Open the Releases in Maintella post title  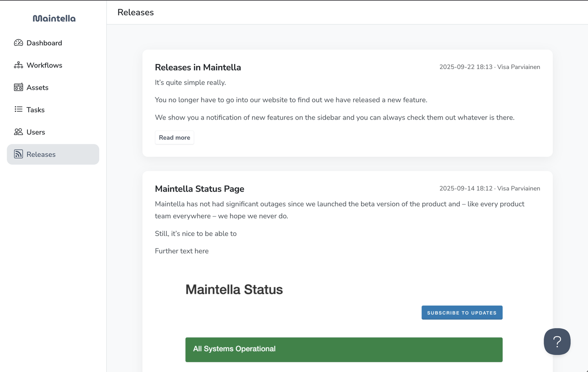tap(198, 67)
